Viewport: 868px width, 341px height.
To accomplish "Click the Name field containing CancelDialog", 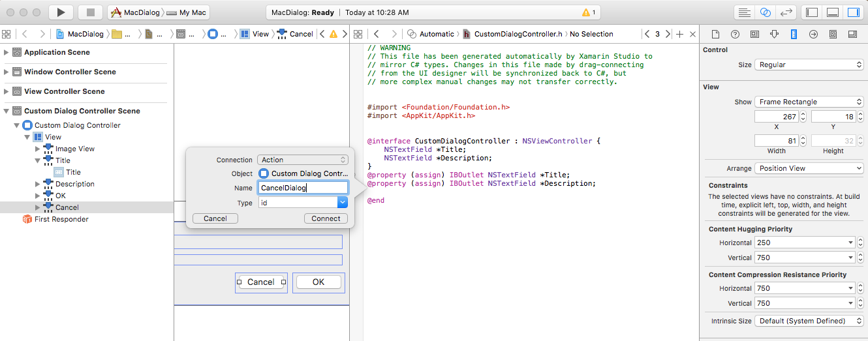I will click(302, 188).
